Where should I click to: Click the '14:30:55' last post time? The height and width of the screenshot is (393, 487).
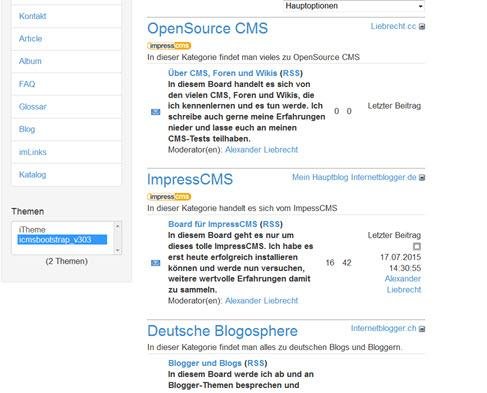[405, 268]
